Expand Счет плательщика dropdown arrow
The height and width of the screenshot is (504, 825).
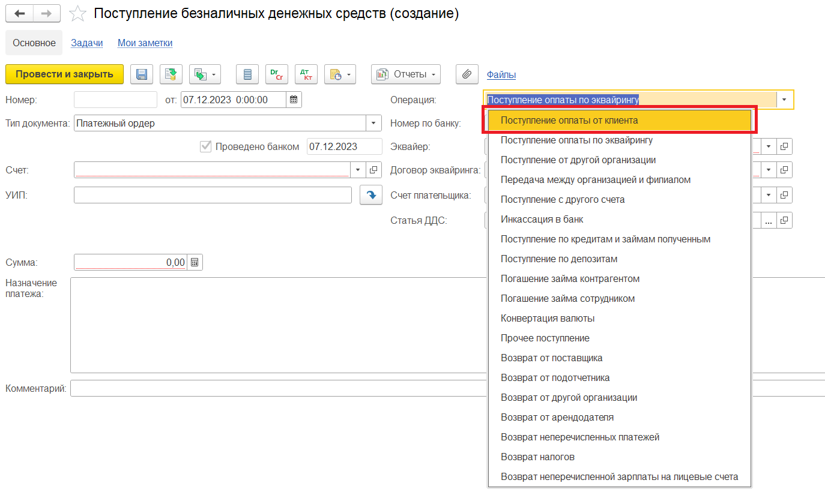(769, 195)
